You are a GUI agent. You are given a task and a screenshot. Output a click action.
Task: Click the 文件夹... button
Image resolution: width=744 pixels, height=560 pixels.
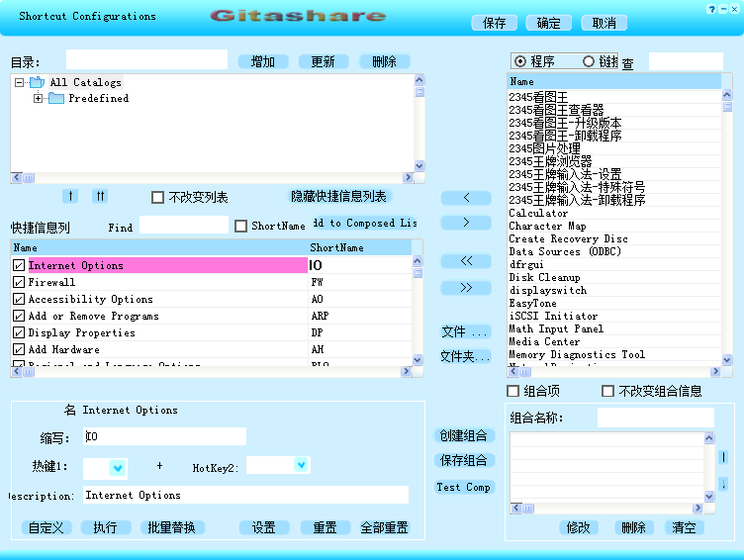click(465, 356)
